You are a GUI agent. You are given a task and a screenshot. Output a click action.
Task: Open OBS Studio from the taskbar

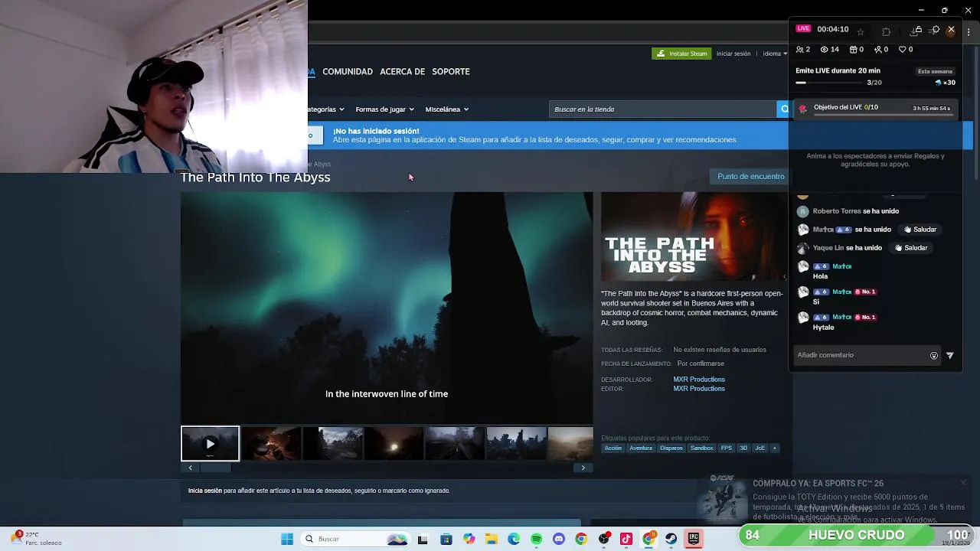[604, 539]
